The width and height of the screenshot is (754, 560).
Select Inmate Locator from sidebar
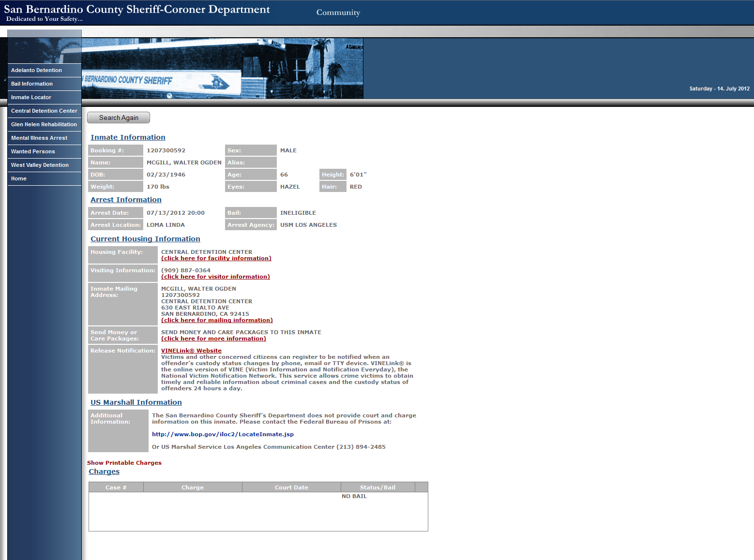(31, 97)
